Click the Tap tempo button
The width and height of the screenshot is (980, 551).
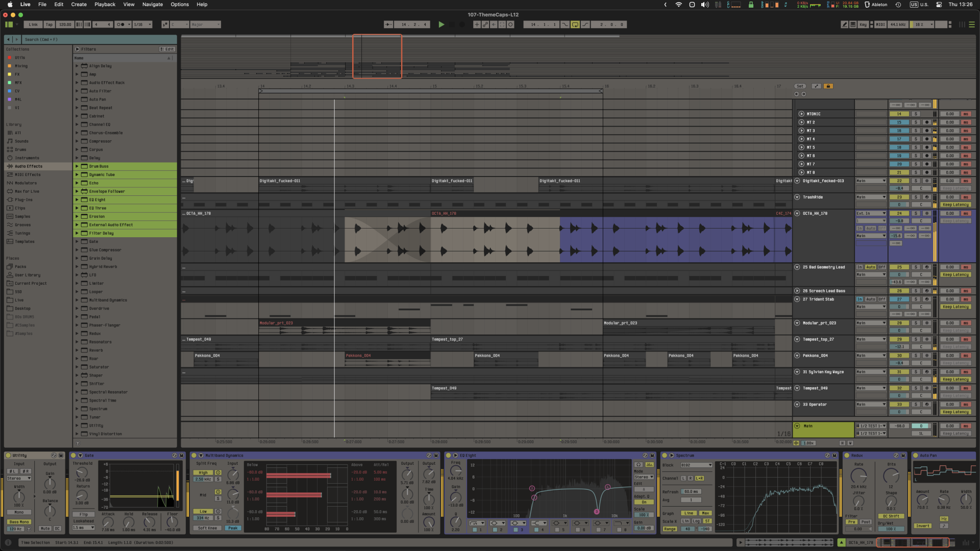[48, 24]
